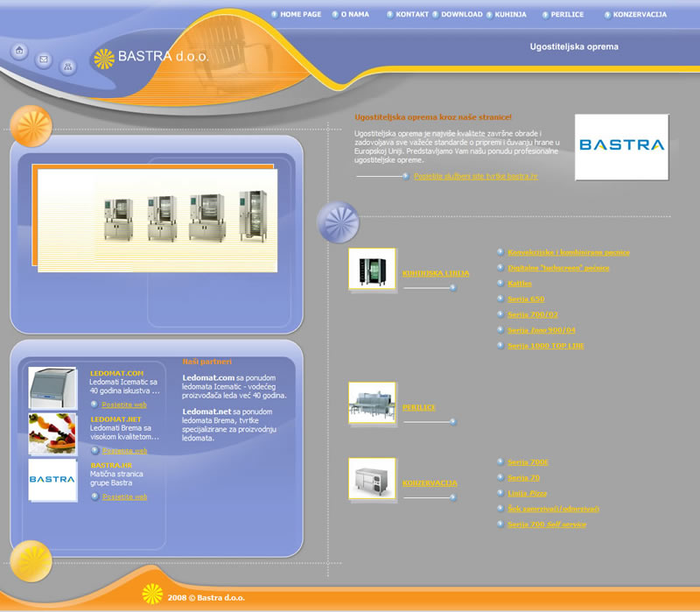Open the HOME PAGE menu item
The height and width of the screenshot is (612, 700).
tap(300, 14)
